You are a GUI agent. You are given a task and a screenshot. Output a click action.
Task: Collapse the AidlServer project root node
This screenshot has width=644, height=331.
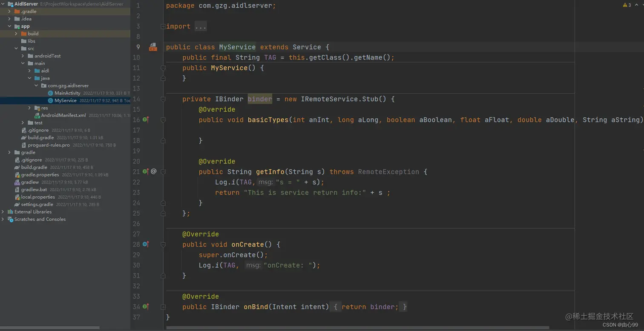(x=3, y=4)
